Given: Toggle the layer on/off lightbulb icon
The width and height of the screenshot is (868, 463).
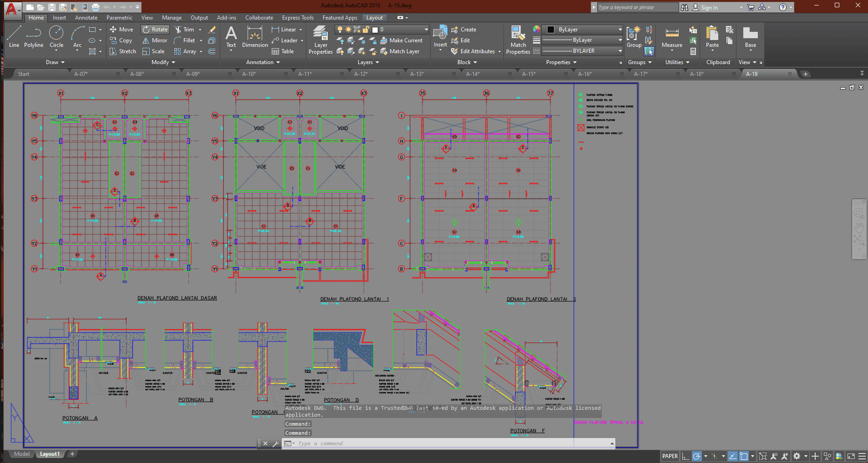Looking at the screenshot, I should tap(340, 30).
